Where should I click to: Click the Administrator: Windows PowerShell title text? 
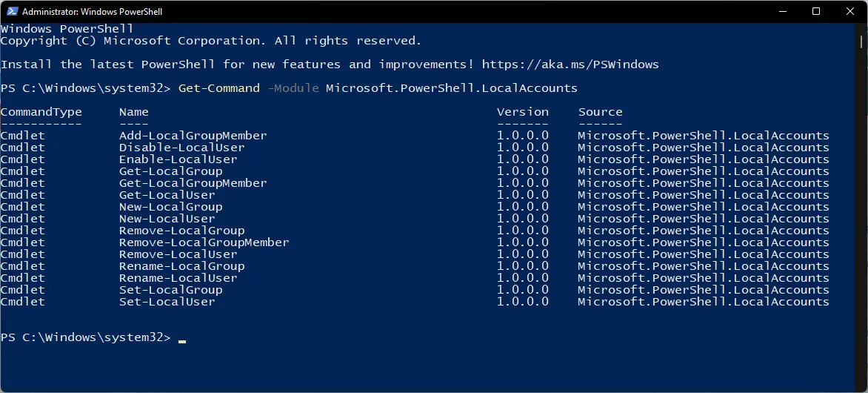(x=93, y=12)
